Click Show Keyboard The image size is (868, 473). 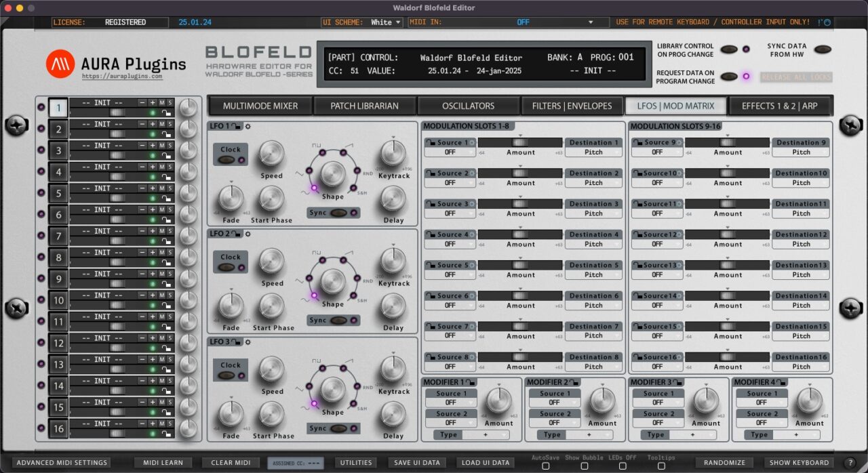pyautogui.click(x=799, y=462)
